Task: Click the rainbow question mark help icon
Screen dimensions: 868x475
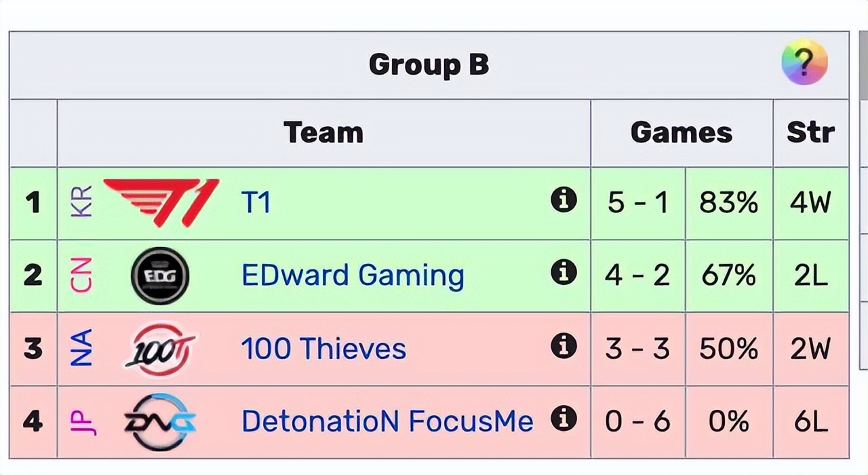Action: point(804,62)
